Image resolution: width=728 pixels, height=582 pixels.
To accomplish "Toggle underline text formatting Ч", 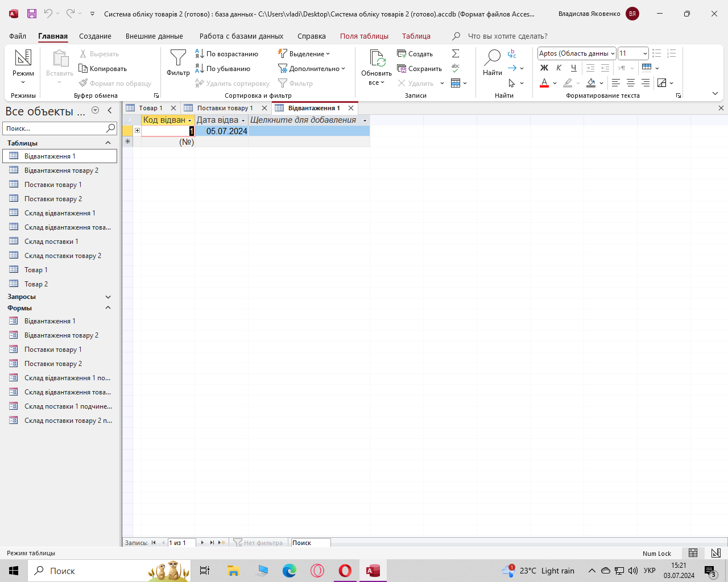I will coord(573,68).
